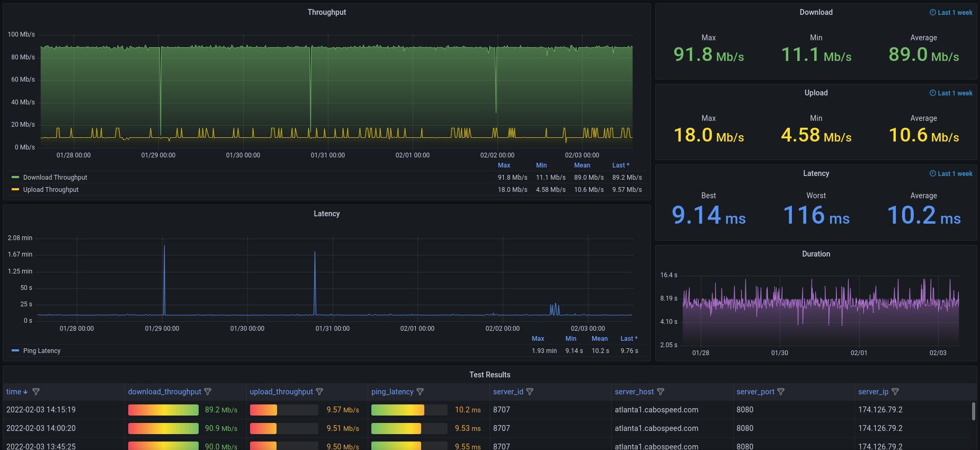The height and width of the screenshot is (450, 980).
Task: Open Latency graph panel title menu
Action: [327, 214]
